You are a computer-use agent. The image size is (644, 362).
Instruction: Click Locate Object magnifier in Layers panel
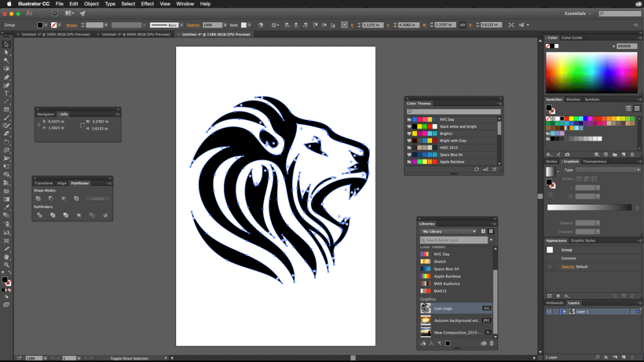pos(597,358)
